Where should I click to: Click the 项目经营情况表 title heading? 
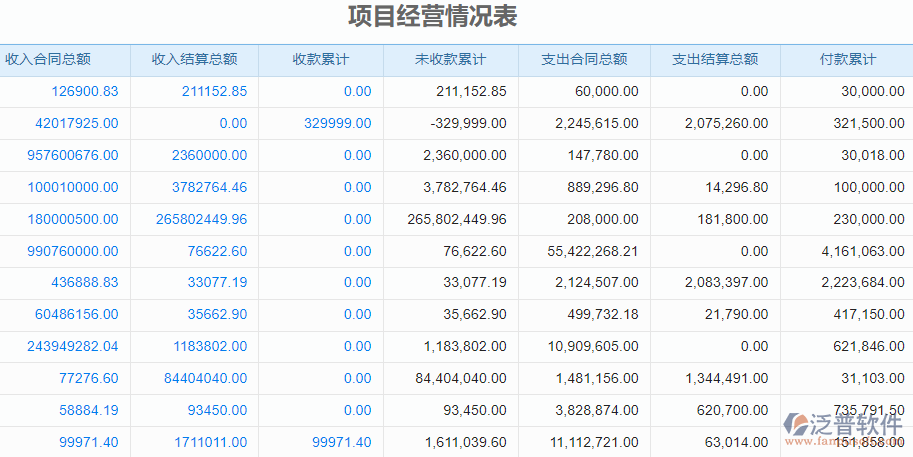pyautogui.click(x=432, y=17)
